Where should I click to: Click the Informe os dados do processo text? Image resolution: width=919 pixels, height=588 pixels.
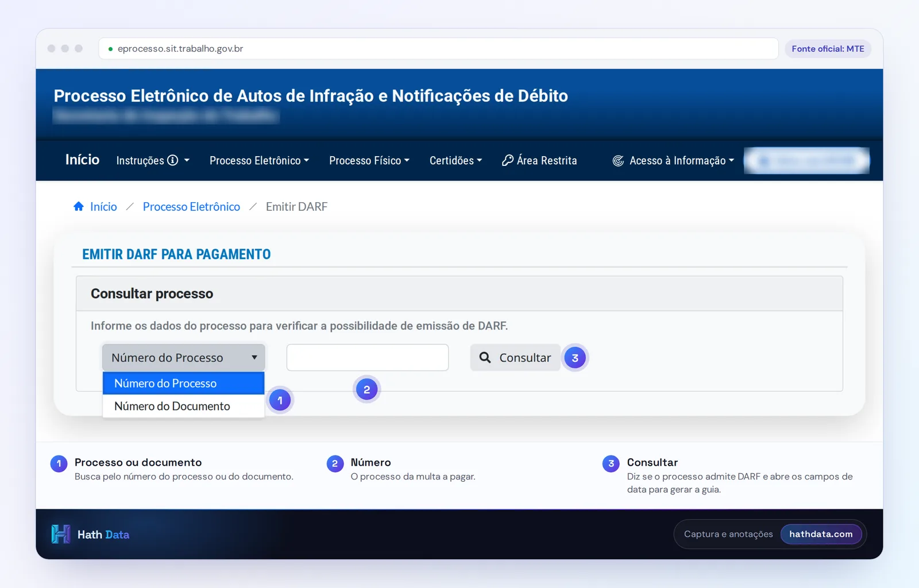(x=299, y=326)
